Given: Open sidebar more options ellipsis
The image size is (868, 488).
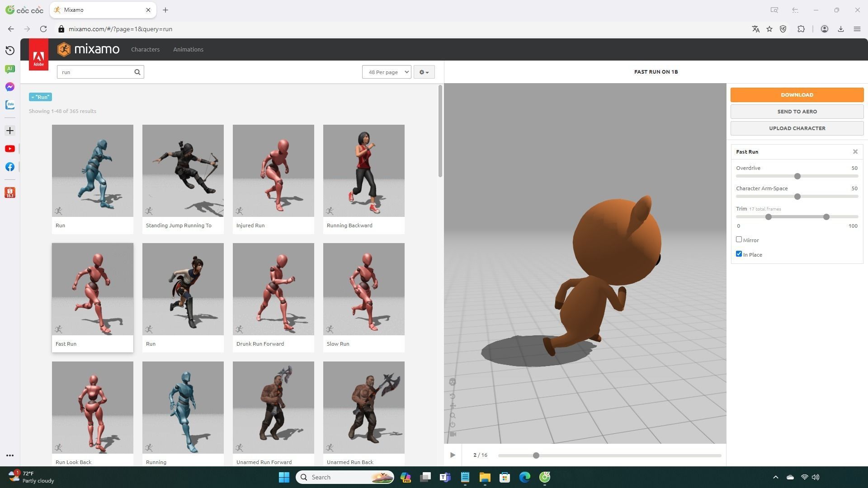Looking at the screenshot, I should (10, 455).
